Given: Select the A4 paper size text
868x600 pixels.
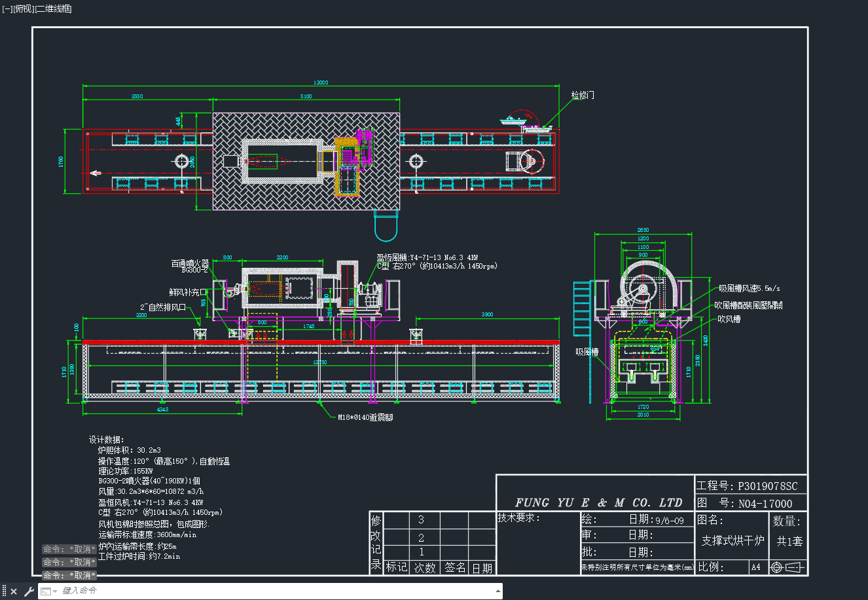Looking at the screenshot, I should click(x=756, y=567).
